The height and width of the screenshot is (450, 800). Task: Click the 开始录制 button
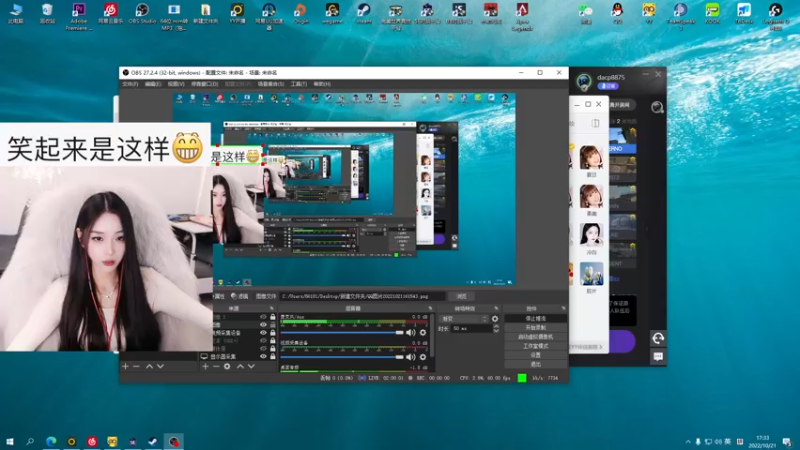pos(535,328)
